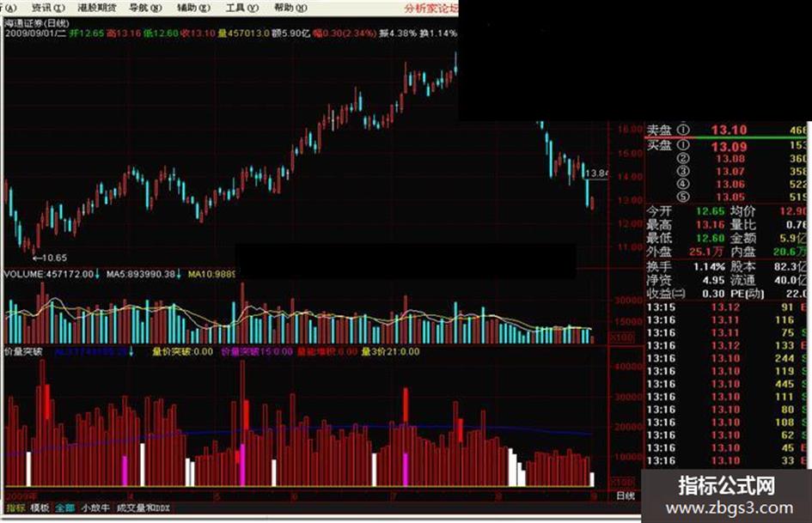Select the 模板 tab at the bottom
Screen dimensions: 812x523
click(40, 508)
